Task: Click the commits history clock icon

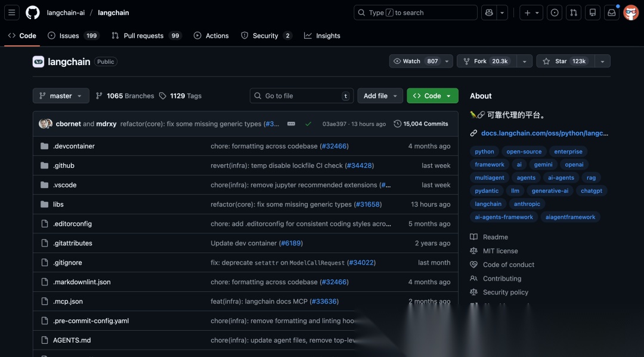Action: point(397,124)
